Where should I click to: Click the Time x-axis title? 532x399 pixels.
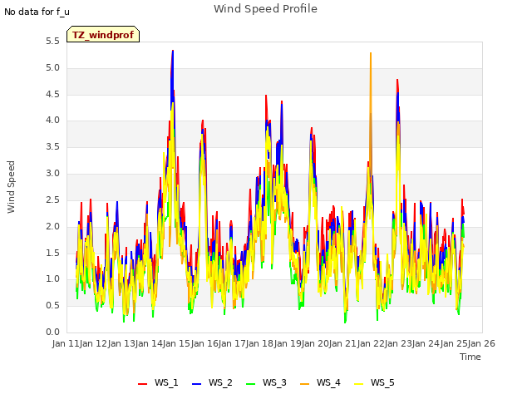click(x=470, y=357)
